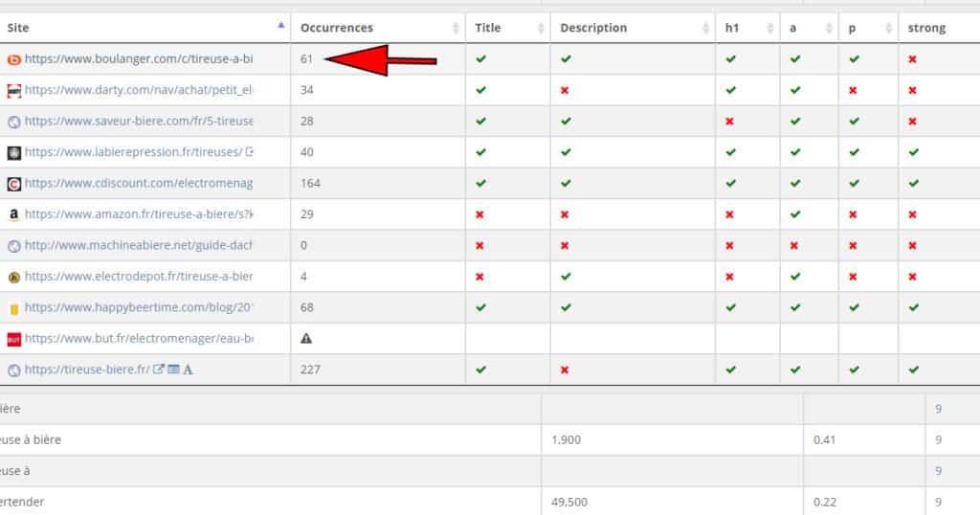Click the cdiscount.com favicon
Screen dimensions: 980x515
[x=13, y=184]
